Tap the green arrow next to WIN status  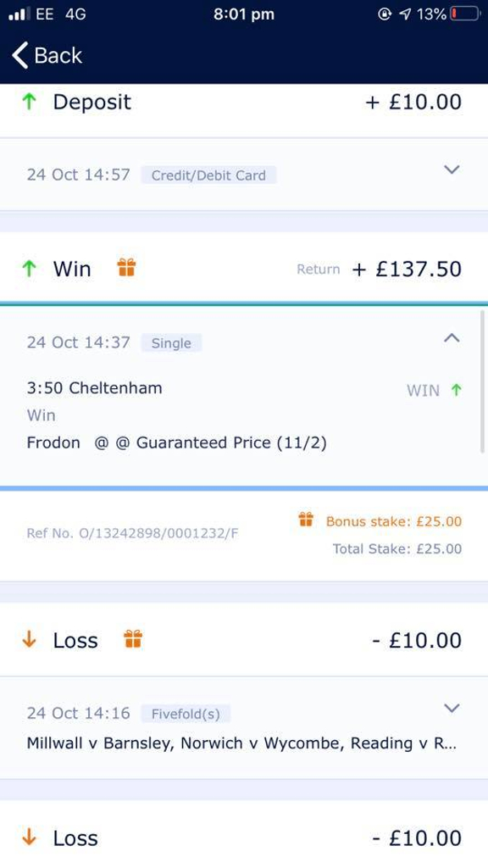coord(456,390)
